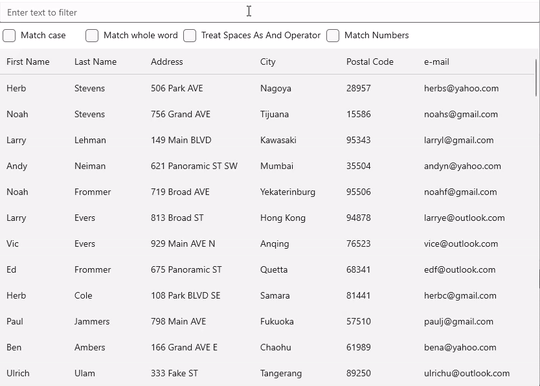Check Treat Spaces As And Operator

click(x=190, y=35)
